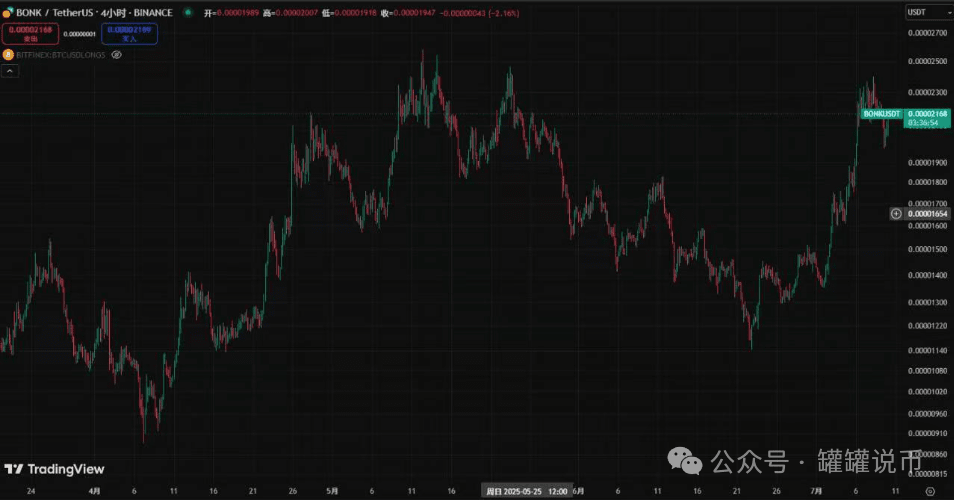954x500 pixels.
Task: Click price axis label 0.00001800
Action: (928, 182)
